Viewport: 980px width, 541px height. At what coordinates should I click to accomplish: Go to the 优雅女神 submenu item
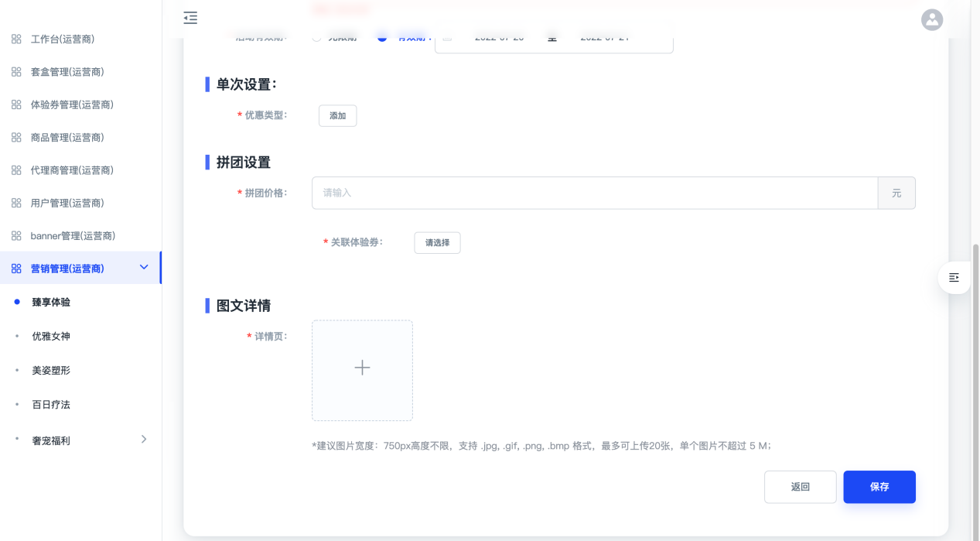51,337
